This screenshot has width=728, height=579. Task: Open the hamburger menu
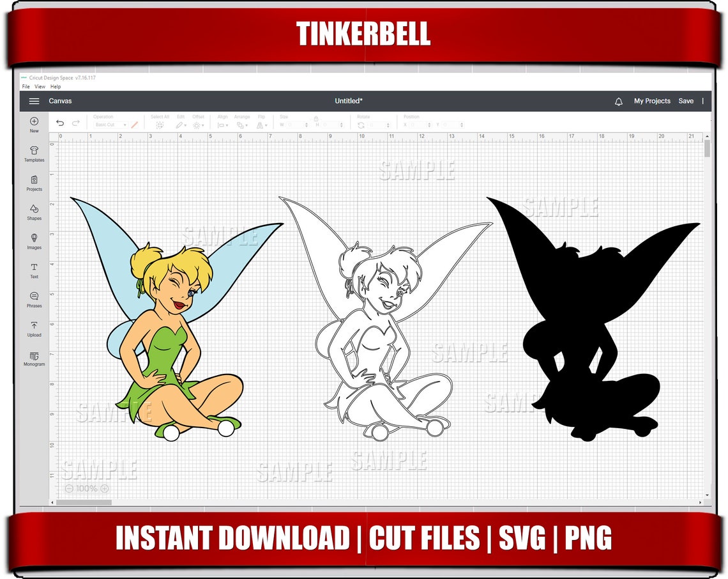tap(34, 100)
